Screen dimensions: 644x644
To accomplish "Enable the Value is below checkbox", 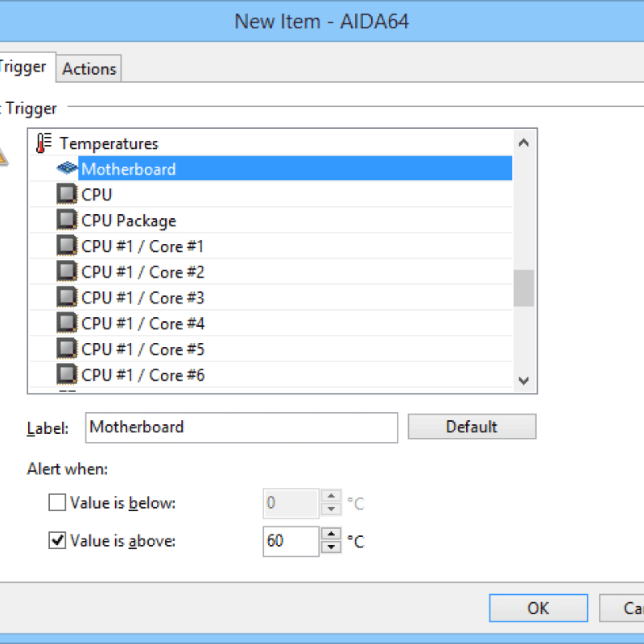I will 57,502.
